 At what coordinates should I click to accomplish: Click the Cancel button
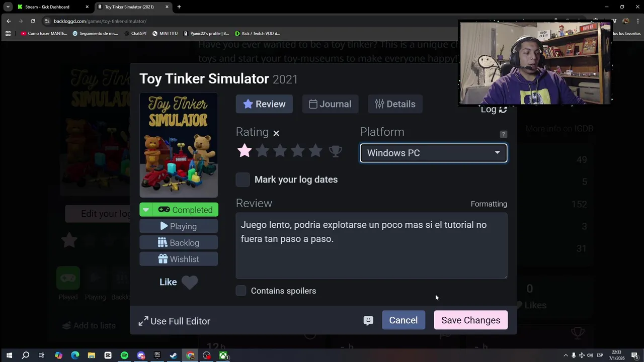point(403,320)
